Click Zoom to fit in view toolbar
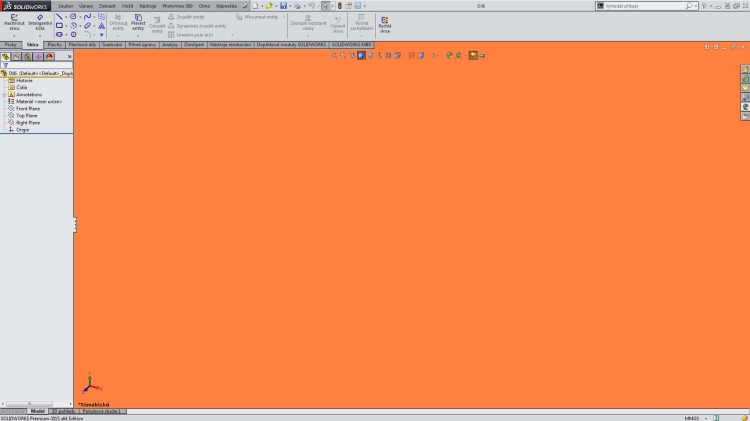 pos(334,55)
